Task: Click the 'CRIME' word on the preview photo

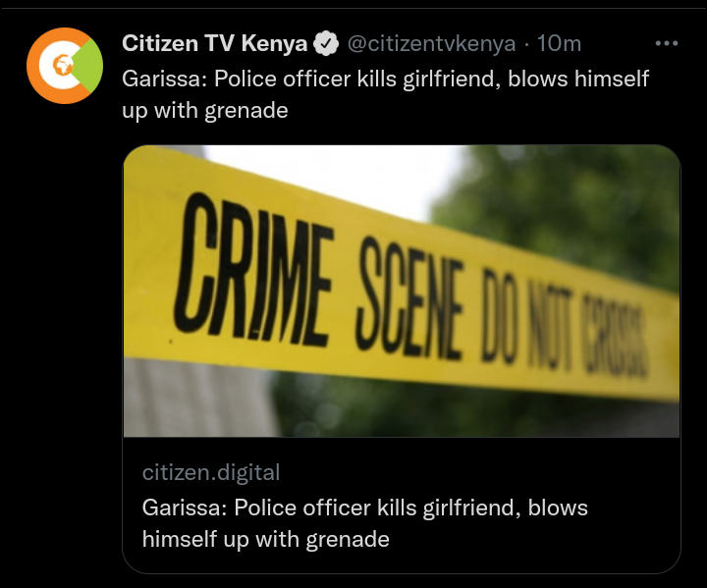Action: [x=253, y=270]
